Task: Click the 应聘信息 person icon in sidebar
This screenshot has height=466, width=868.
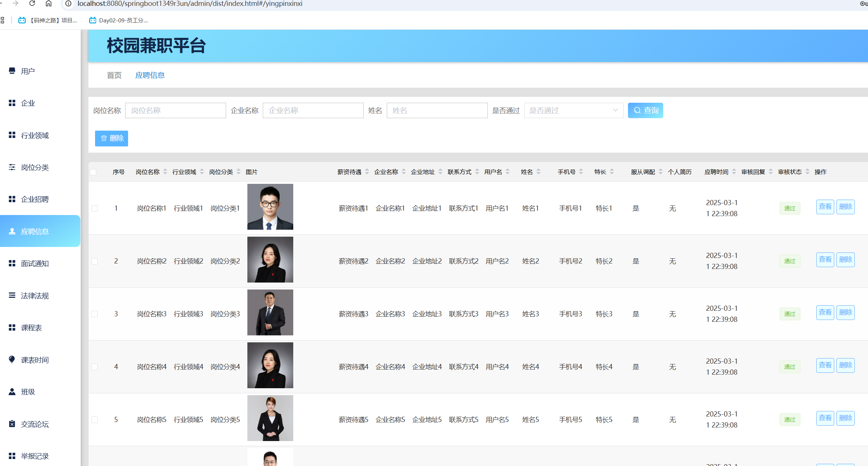Action: click(12, 231)
